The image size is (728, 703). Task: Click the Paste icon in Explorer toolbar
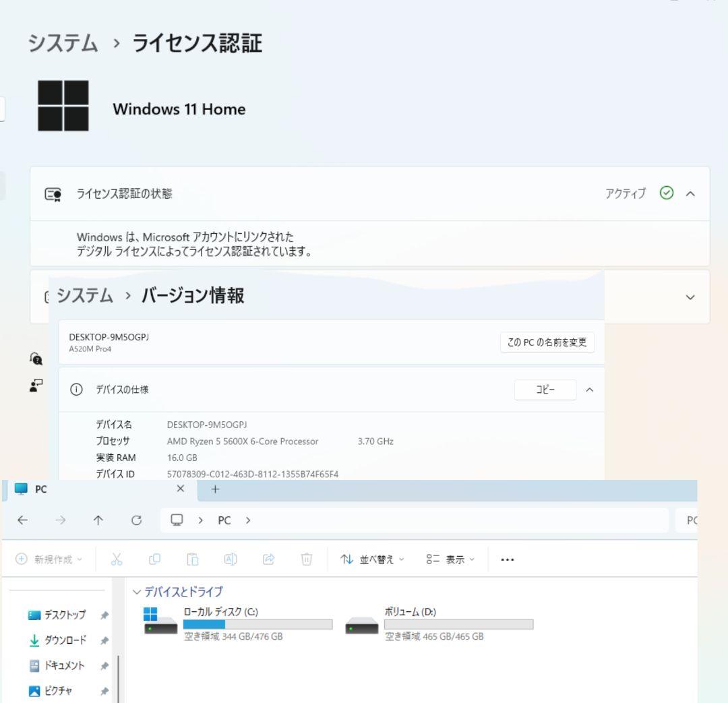tap(193, 559)
